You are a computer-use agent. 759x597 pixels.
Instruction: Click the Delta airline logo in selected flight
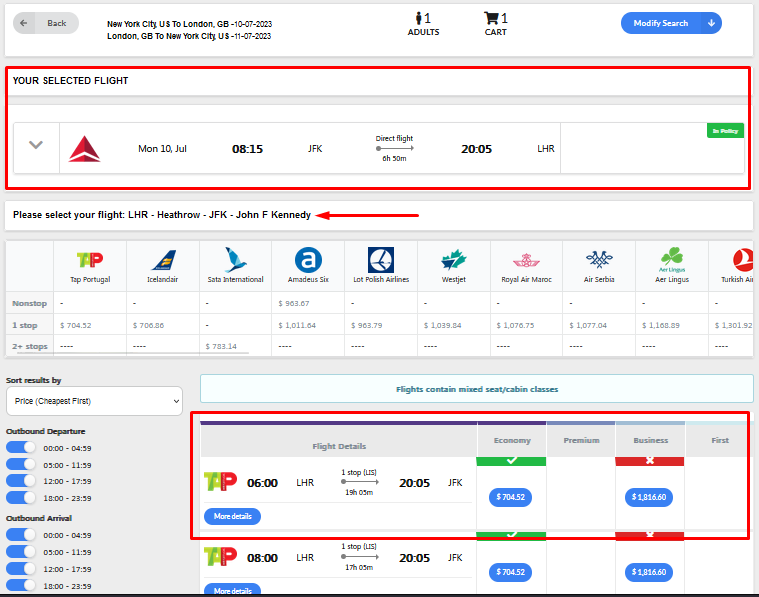[84, 149]
